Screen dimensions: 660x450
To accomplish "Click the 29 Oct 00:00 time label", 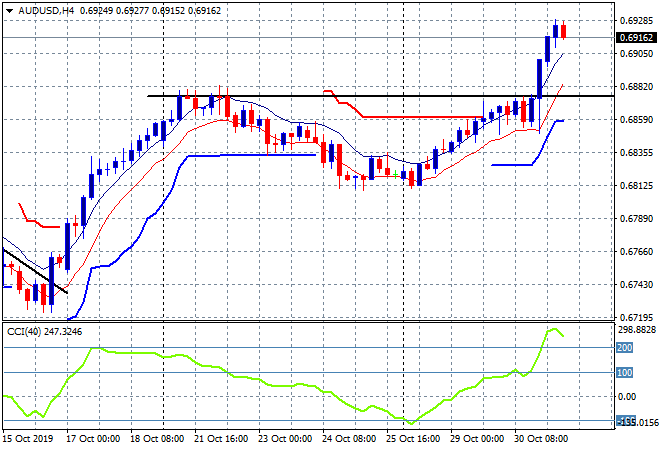I will [477, 439].
